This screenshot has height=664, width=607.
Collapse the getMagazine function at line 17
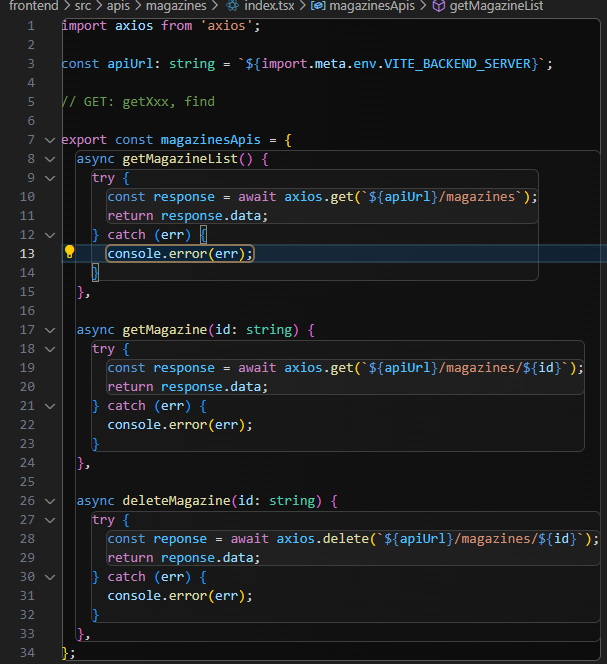pyautogui.click(x=50, y=330)
